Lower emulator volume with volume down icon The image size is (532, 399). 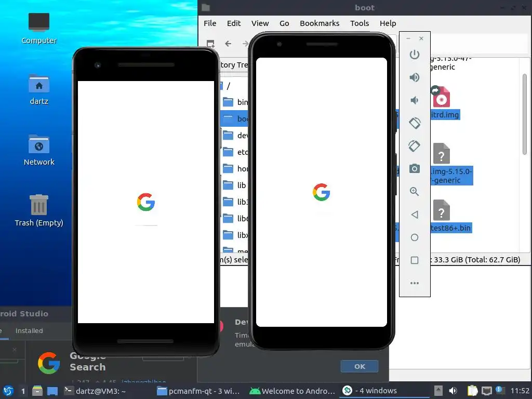coord(414,100)
